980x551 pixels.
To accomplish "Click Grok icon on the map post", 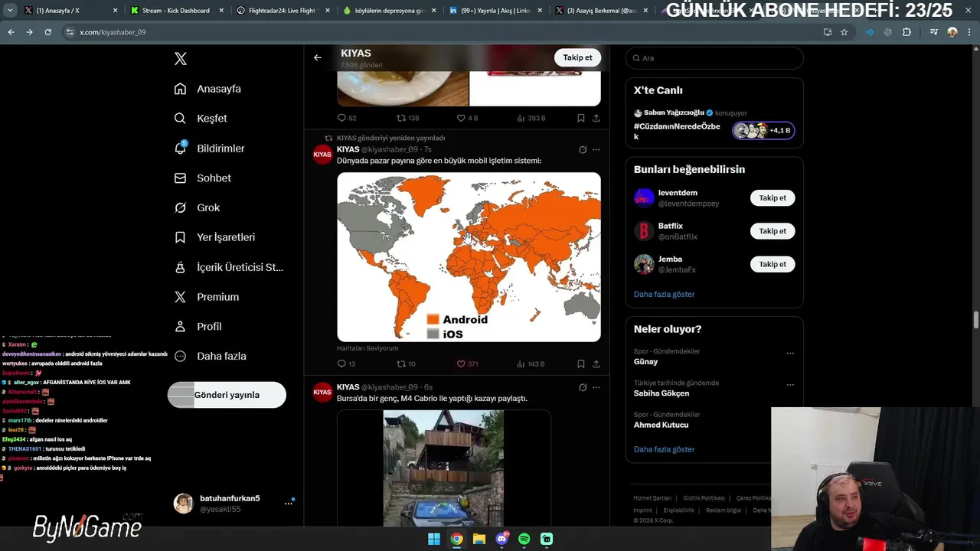I will point(583,150).
